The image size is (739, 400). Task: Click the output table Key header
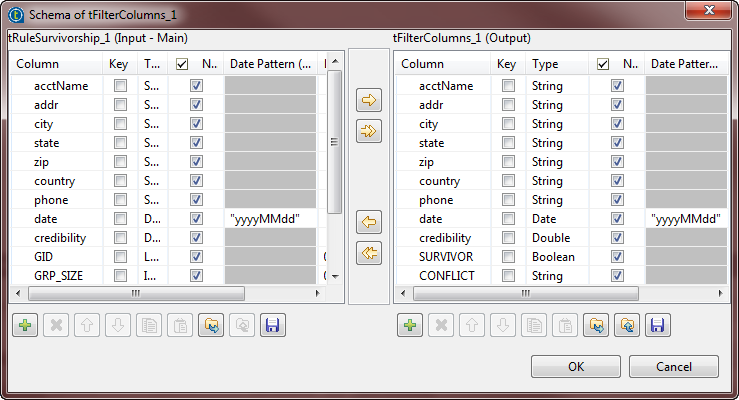508,64
